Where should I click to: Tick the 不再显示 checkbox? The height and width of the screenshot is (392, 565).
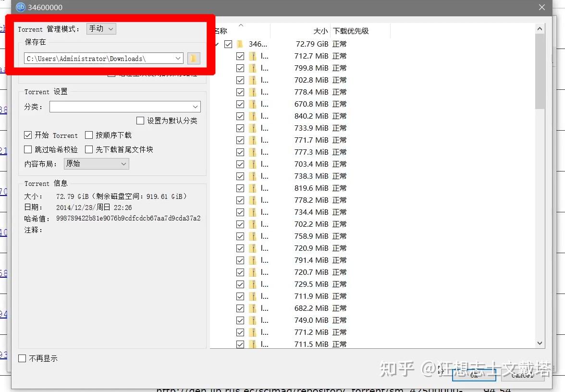tap(22, 358)
